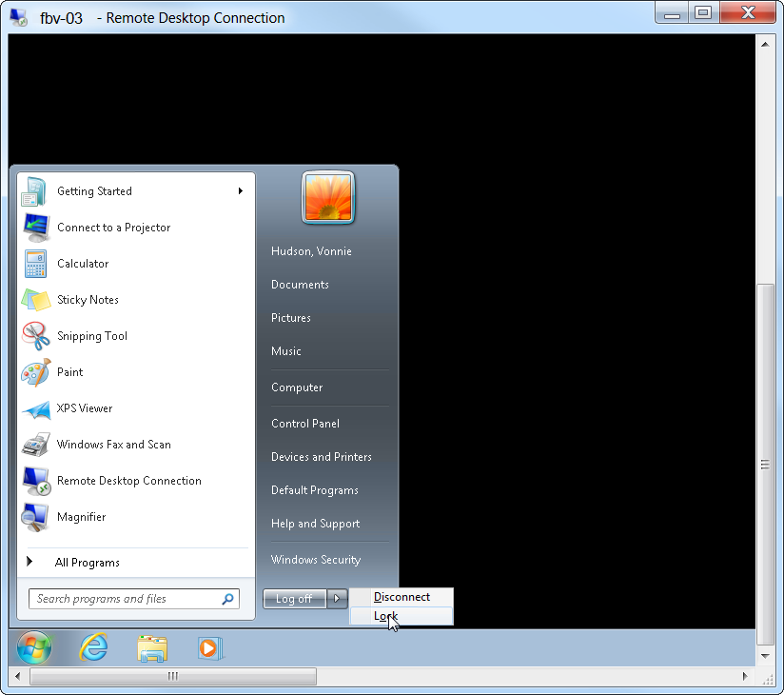Image resolution: width=784 pixels, height=695 pixels.
Task: Click the Remote Desktop title bar icon
Action: [19, 17]
